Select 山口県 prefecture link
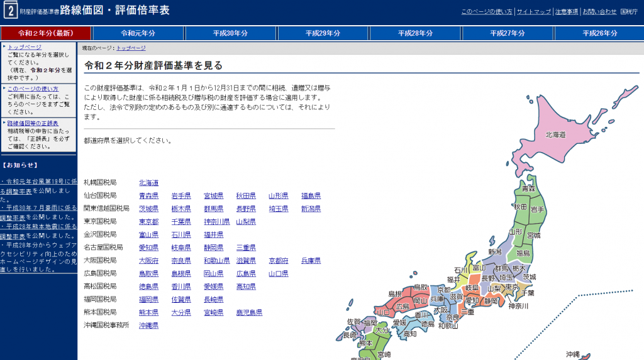The height and width of the screenshot is (360, 644). point(279,274)
